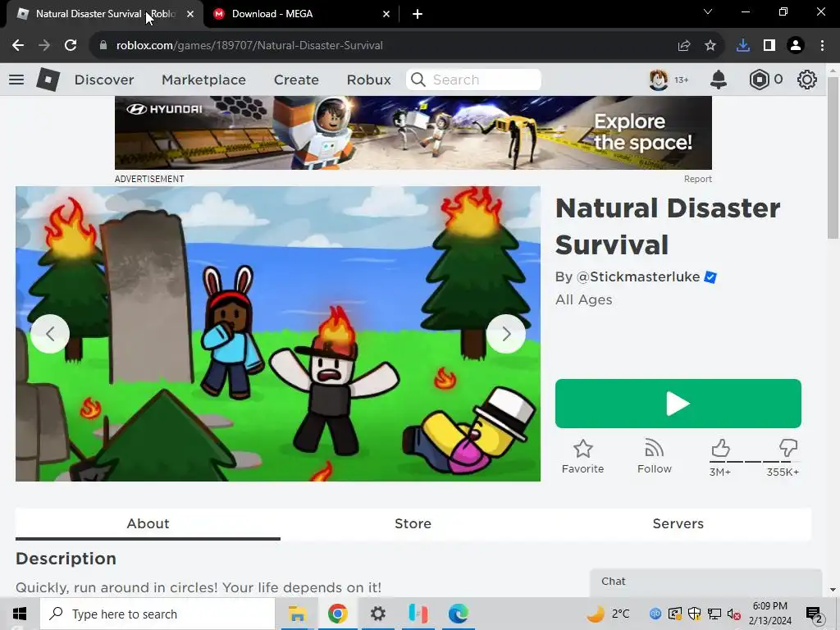The height and width of the screenshot is (630, 840).
Task: Click Report link under advertisement
Action: 697,179
